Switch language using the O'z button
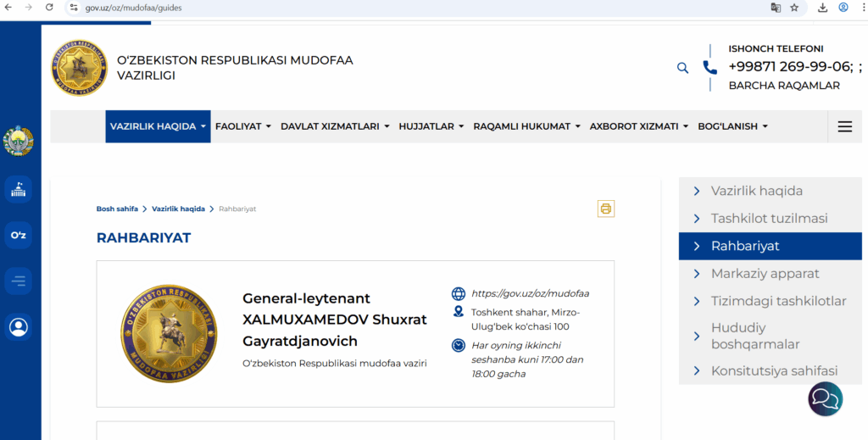This screenshot has height=440, width=868. point(18,235)
